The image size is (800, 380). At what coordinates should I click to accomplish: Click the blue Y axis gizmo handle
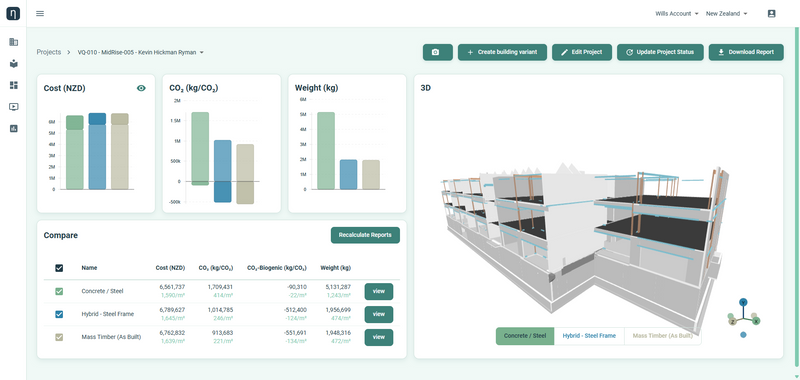(743, 302)
